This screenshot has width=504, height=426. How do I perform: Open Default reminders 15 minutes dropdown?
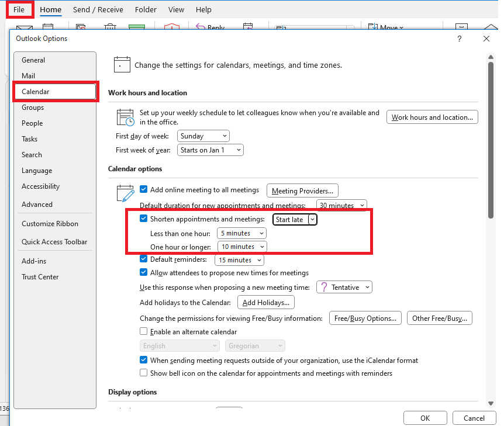[240, 260]
